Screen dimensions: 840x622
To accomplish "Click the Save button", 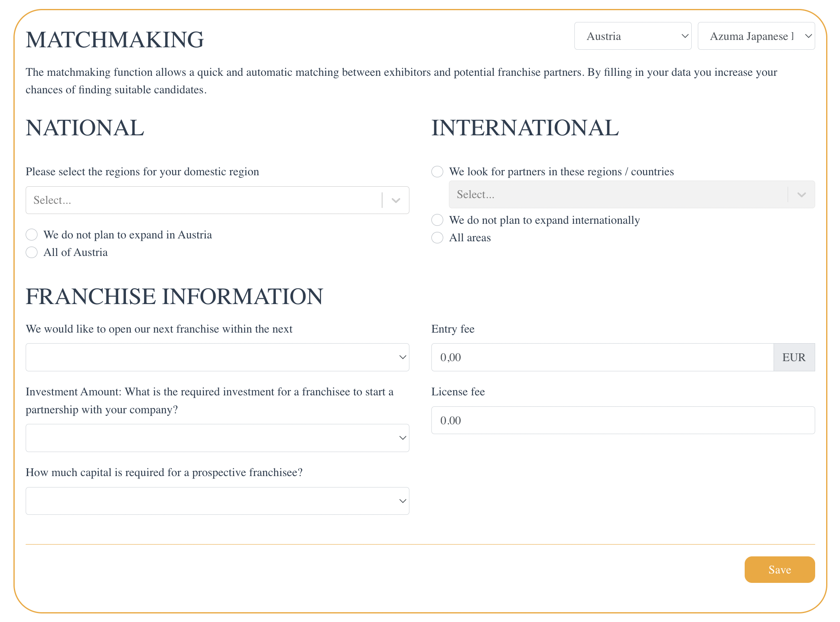I will [779, 569].
